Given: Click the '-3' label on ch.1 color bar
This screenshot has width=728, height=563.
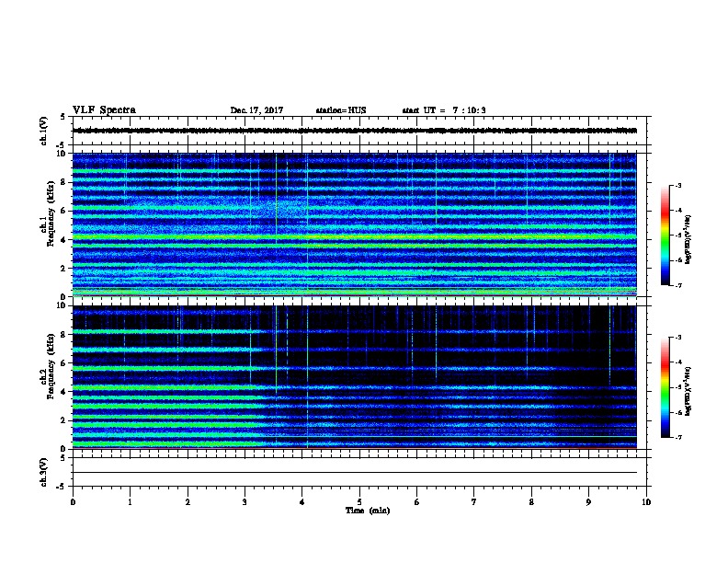Looking at the screenshot, I should 677,185.
